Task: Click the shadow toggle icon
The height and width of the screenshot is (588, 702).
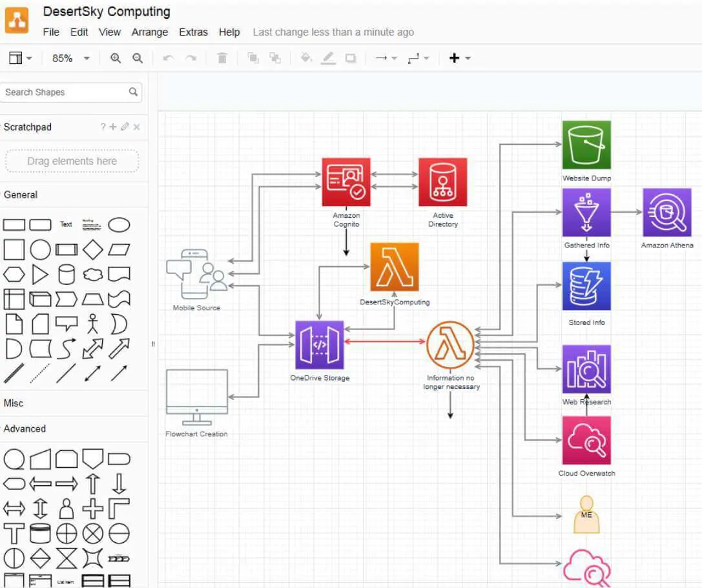Action: [351, 58]
